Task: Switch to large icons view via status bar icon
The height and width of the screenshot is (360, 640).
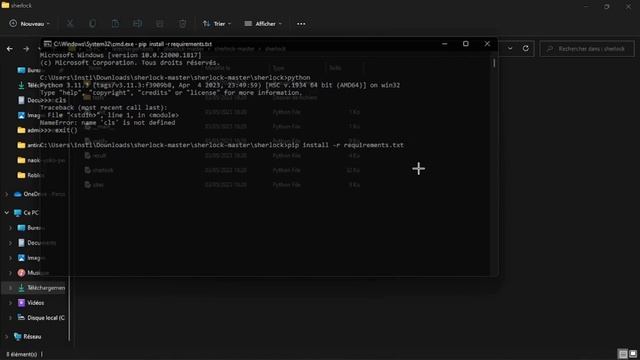Action: 633,354
